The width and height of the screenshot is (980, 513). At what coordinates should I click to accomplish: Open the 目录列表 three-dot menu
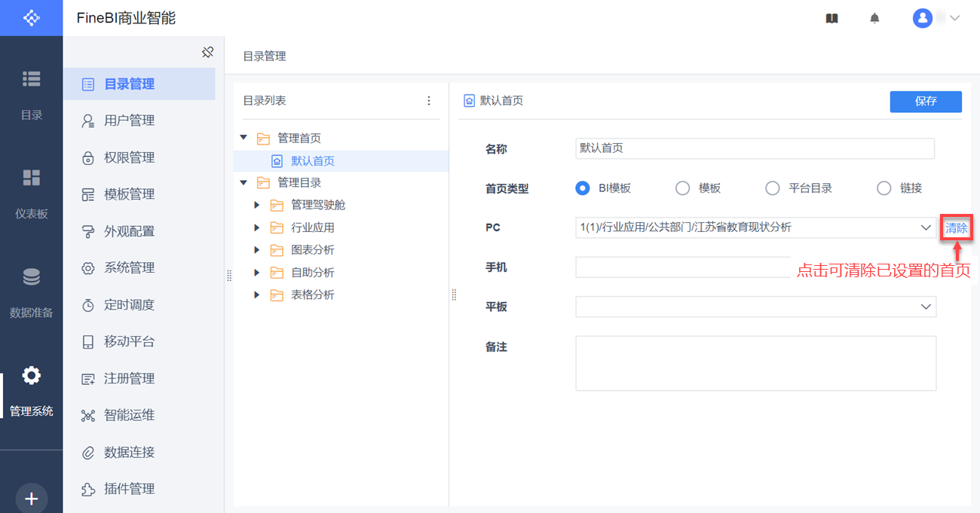point(429,101)
